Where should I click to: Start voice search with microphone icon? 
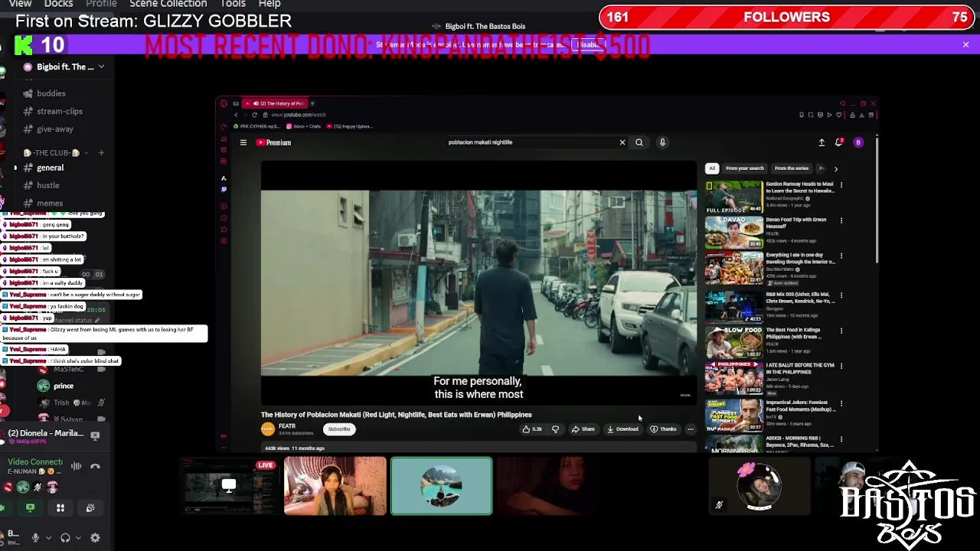pos(663,142)
